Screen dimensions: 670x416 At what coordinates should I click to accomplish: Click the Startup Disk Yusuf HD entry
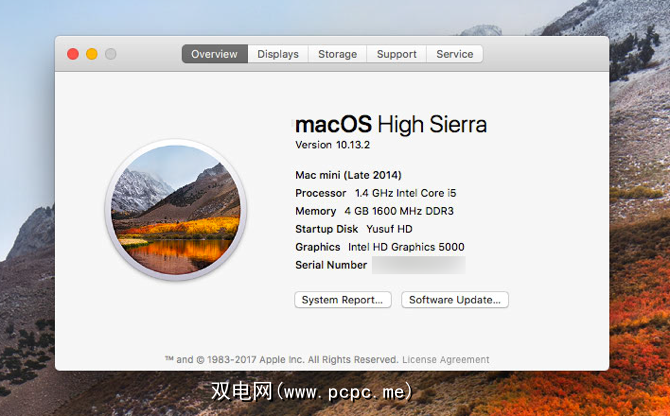pyautogui.click(x=354, y=229)
